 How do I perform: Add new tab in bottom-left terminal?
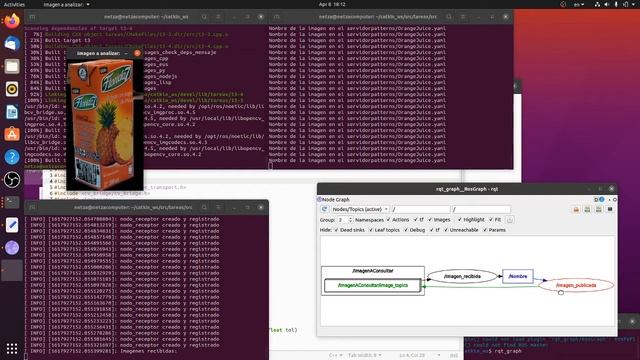coord(32,207)
